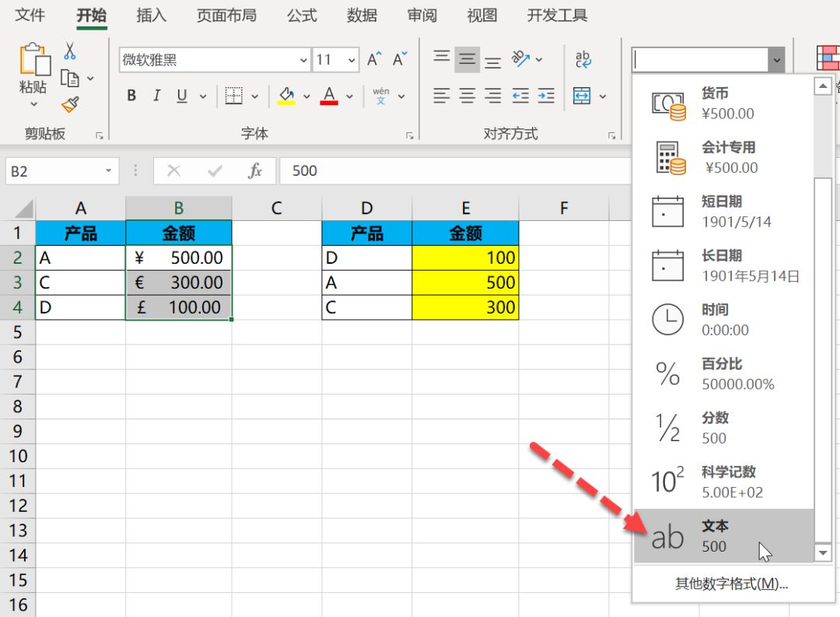Click the Cut (scissors) icon
This screenshot has width=840, height=617.
pyautogui.click(x=69, y=50)
